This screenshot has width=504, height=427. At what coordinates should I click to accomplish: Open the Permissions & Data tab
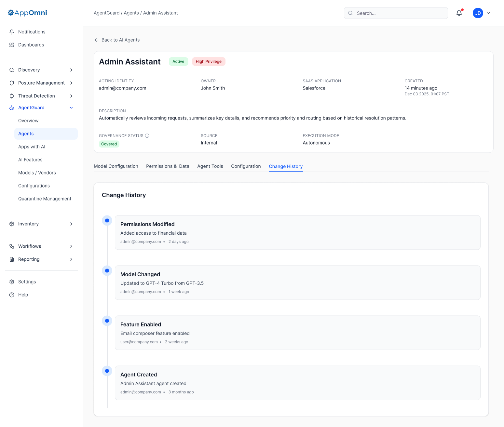click(x=168, y=166)
